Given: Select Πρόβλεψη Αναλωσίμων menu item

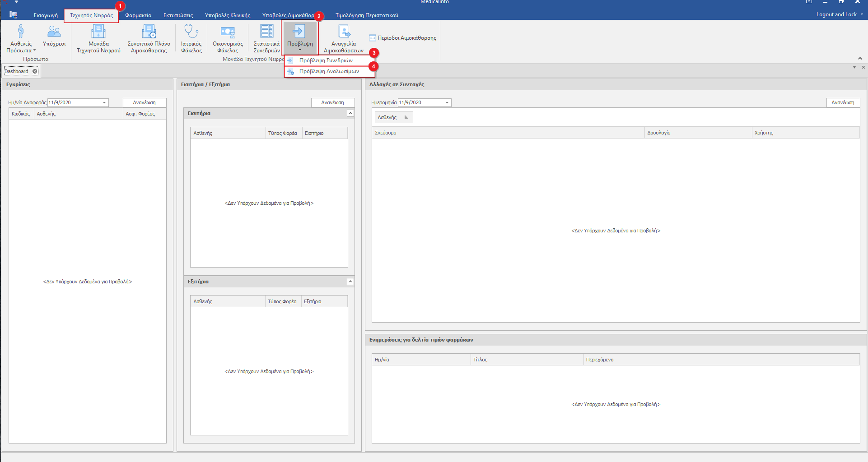Looking at the screenshot, I should coord(329,71).
